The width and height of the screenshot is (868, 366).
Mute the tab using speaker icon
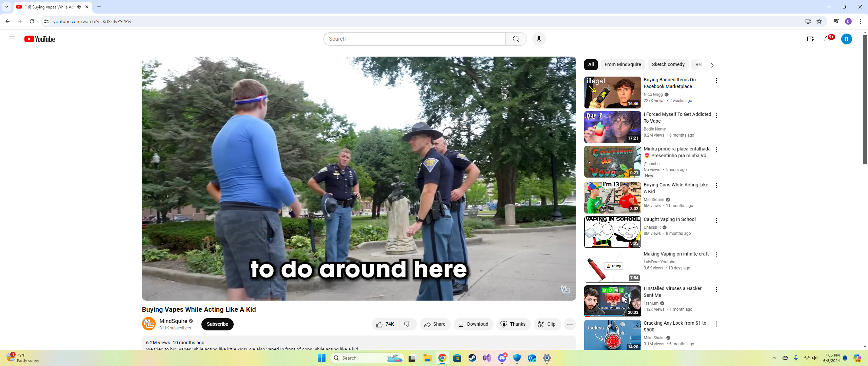click(x=79, y=7)
